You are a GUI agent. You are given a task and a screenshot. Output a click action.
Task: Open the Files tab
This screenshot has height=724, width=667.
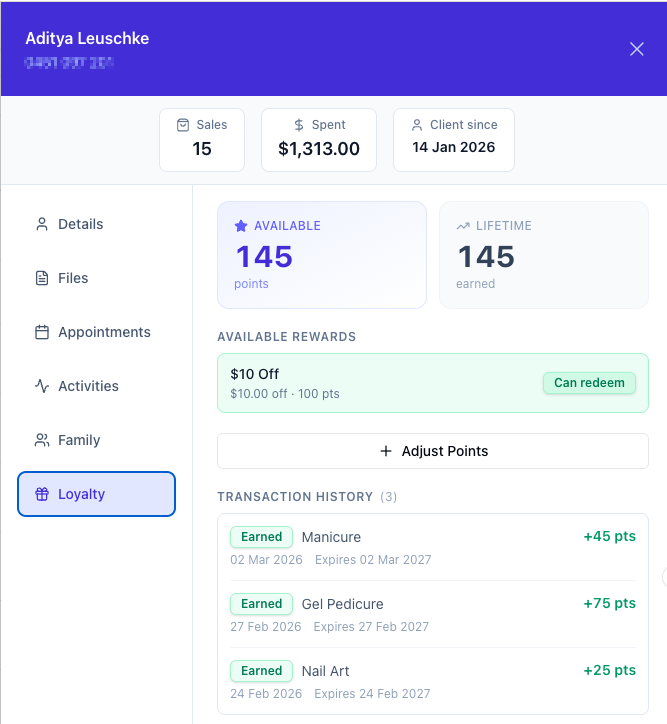point(96,278)
